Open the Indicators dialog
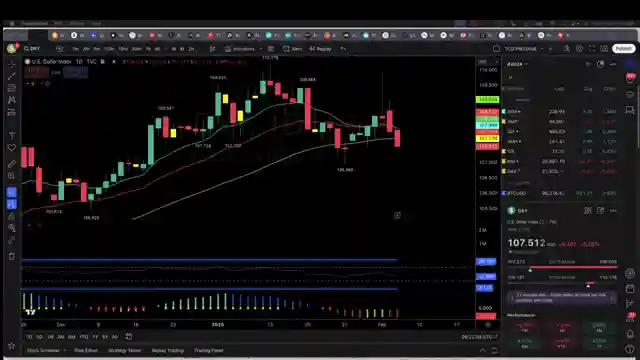 (x=240, y=49)
